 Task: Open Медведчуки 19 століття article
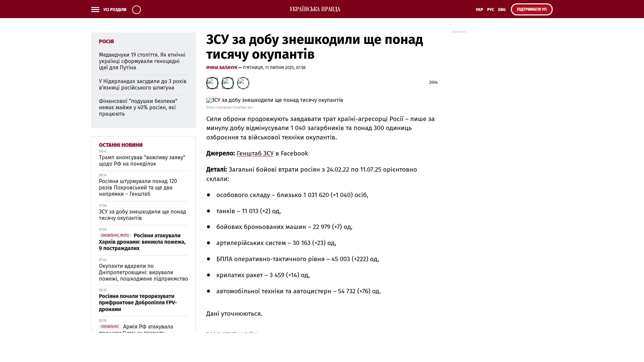[142, 61]
